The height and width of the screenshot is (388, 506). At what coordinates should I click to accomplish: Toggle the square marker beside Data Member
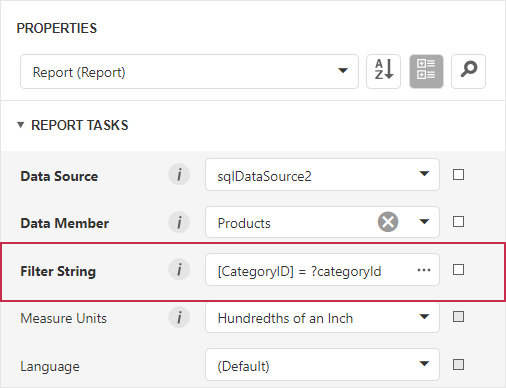(458, 222)
